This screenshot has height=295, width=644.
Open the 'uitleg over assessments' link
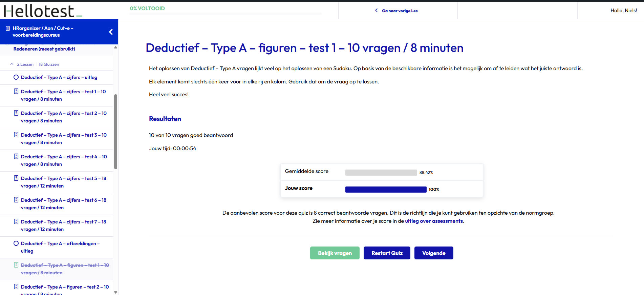click(x=434, y=221)
